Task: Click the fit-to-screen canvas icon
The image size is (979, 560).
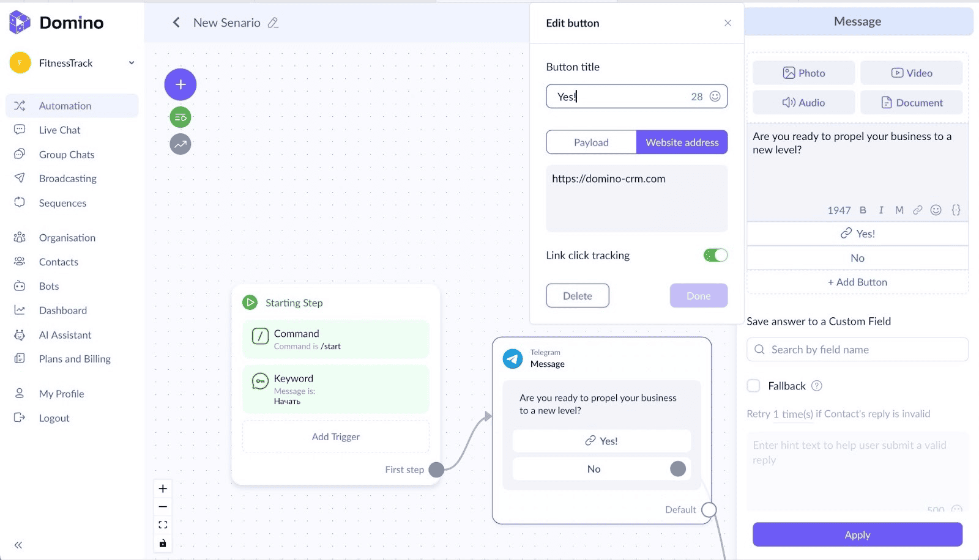Action: (163, 525)
